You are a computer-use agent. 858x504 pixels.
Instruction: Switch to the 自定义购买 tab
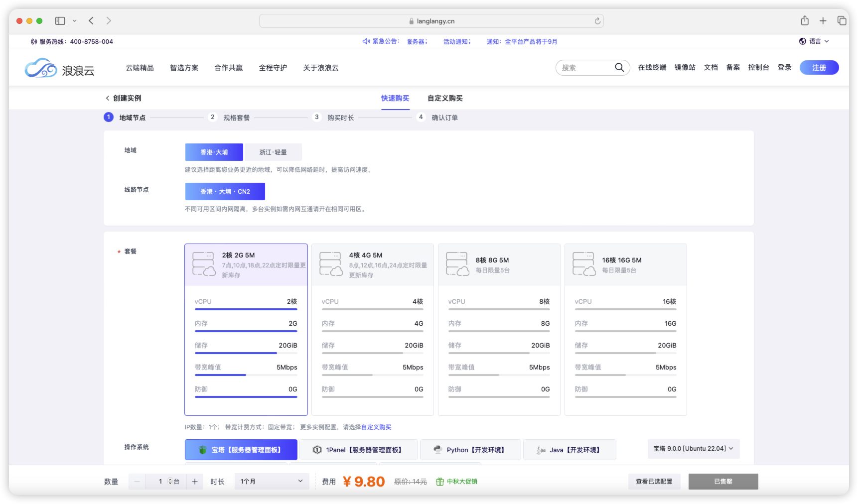point(445,98)
